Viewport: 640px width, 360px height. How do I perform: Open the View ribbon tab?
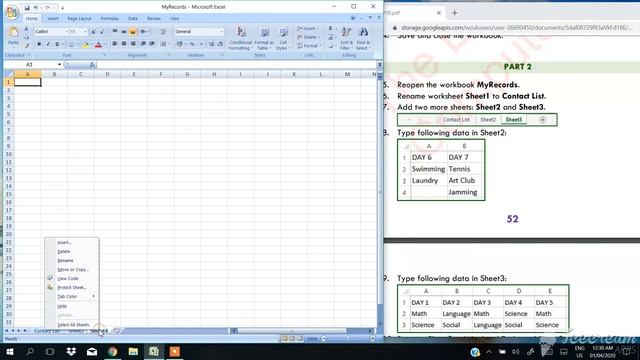coord(174,19)
